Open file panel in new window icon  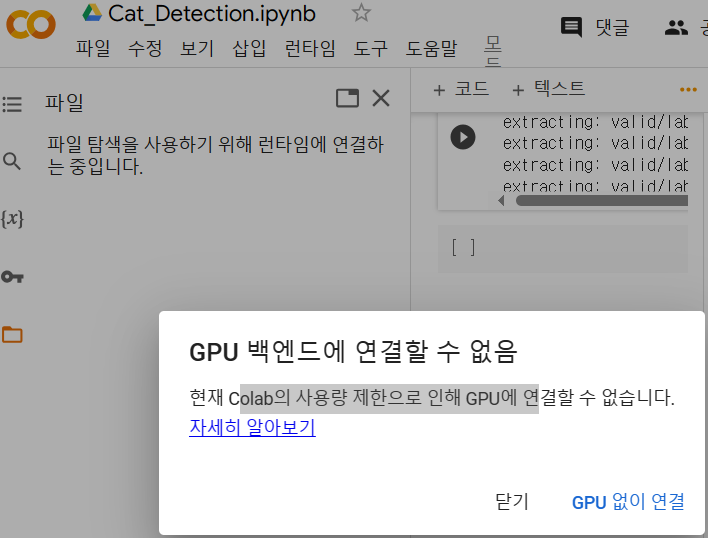[x=347, y=98]
